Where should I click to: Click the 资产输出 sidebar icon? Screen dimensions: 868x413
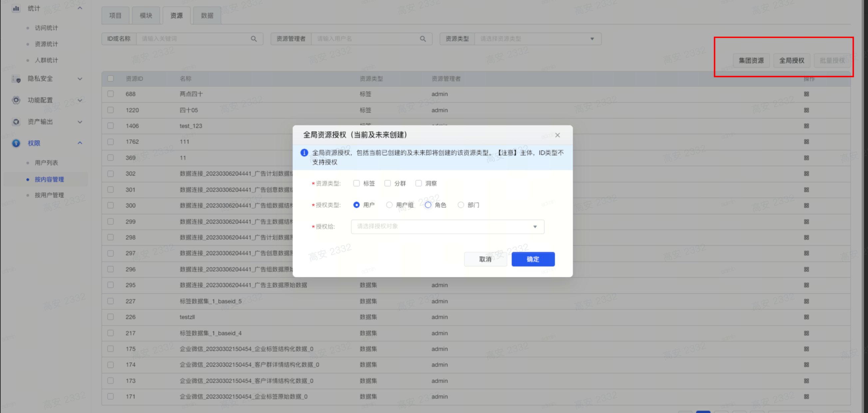16,122
